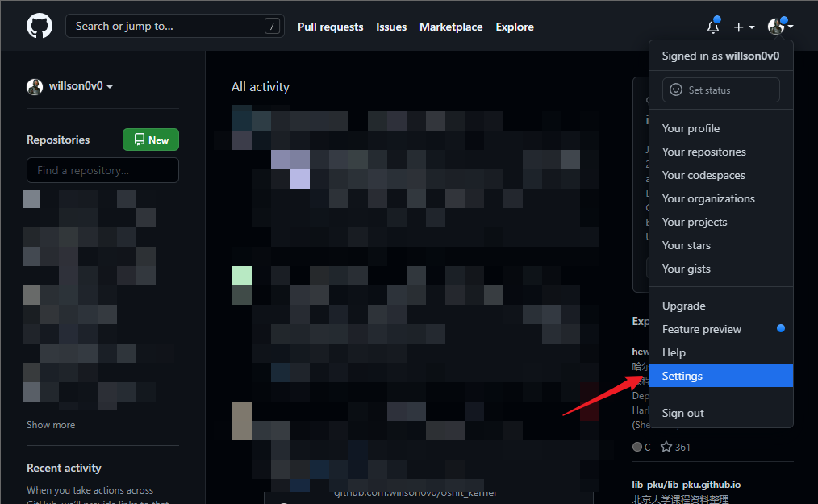Click the GitHub octocat logo
Screen dimensions: 818x504
pos(40,27)
